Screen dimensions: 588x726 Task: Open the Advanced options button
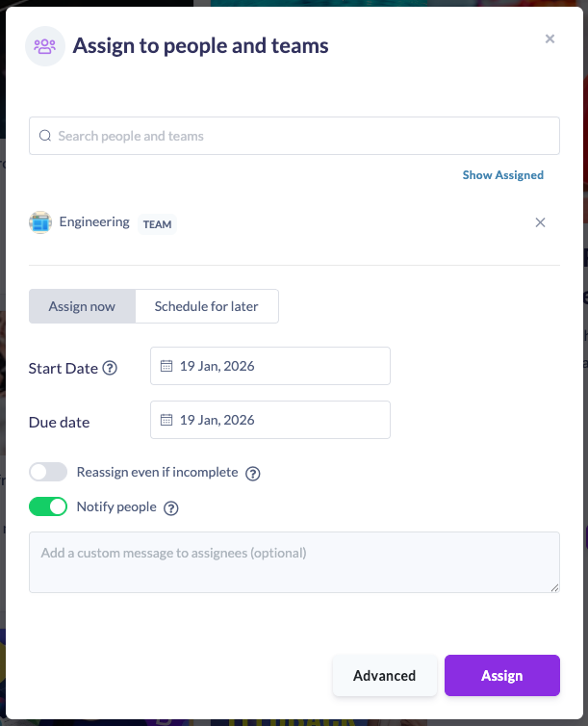384,675
